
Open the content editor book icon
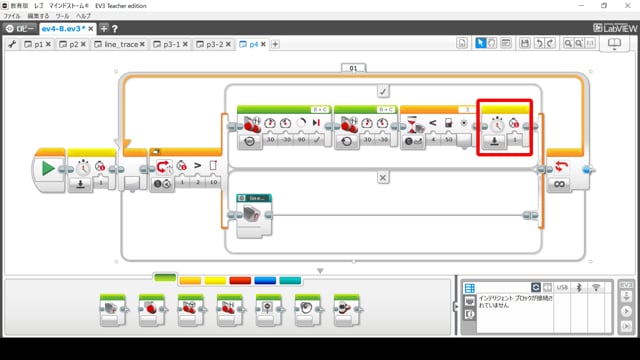(614, 43)
